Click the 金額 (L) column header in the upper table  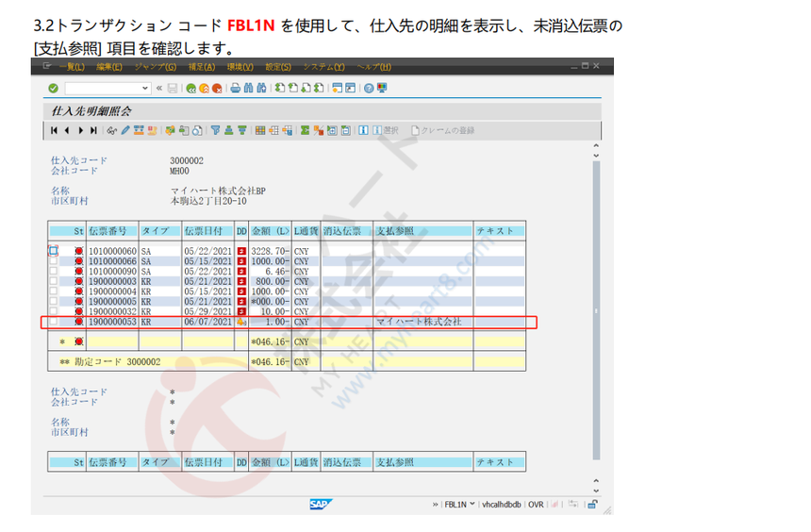[270, 231]
